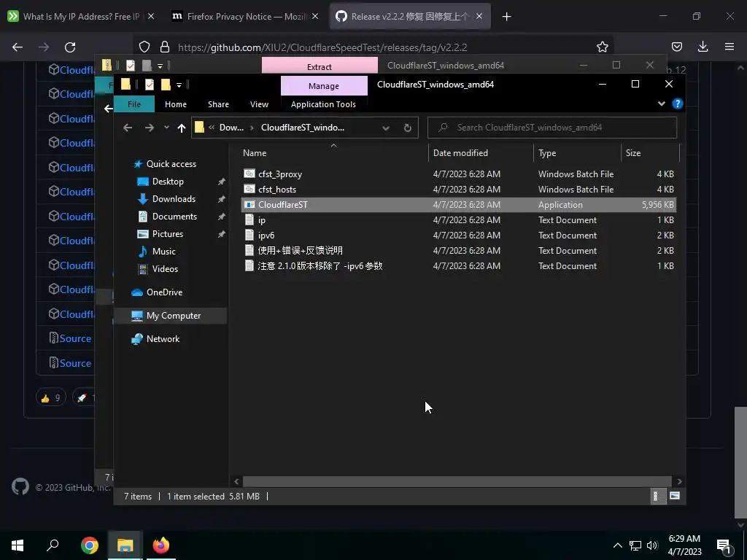Switch to Large icons view in status bar
This screenshot has width=747, height=560.
pos(675,496)
